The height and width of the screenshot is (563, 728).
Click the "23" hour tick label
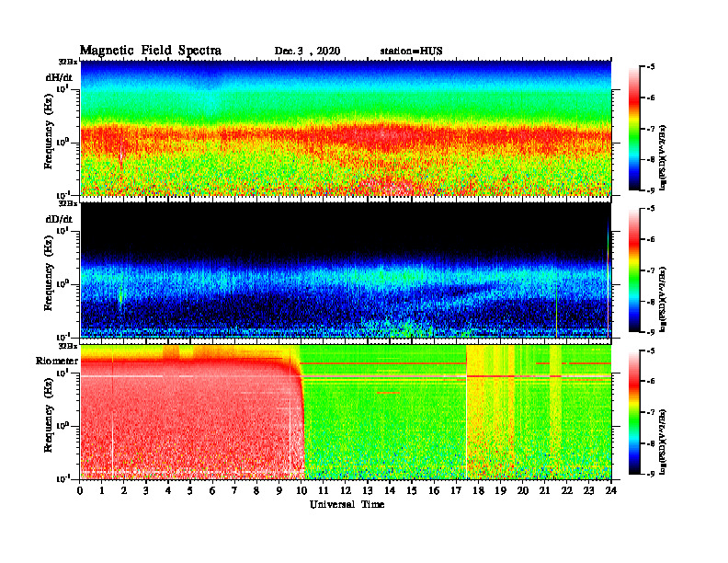click(588, 490)
